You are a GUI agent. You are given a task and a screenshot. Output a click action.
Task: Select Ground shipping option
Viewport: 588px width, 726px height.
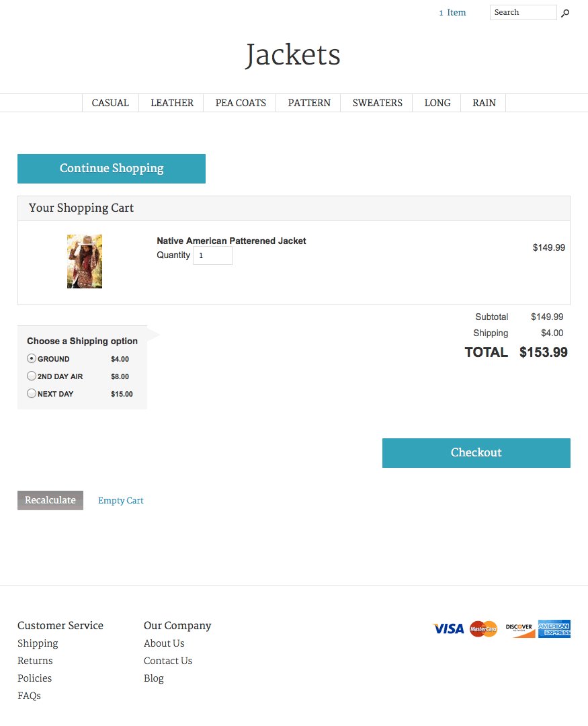tap(32, 359)
